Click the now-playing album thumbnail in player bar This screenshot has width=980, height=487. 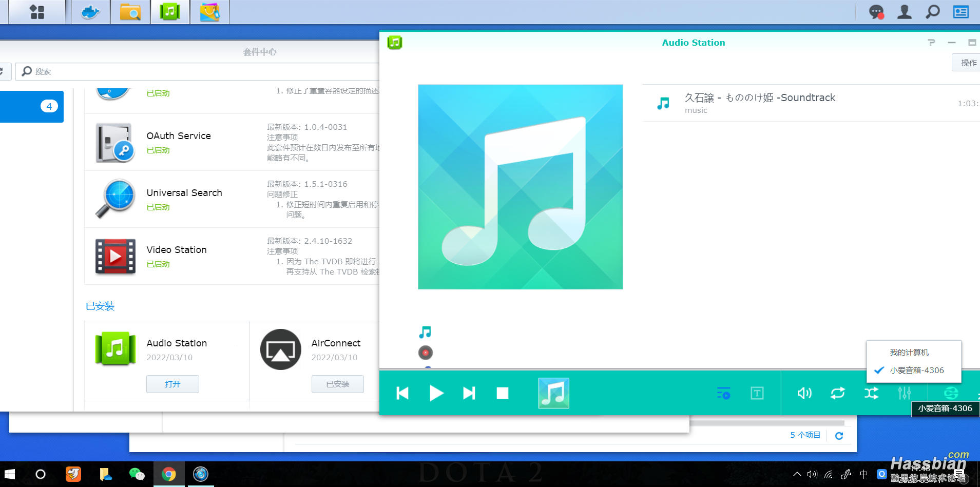pyautogui.click(x=554, y=393)
